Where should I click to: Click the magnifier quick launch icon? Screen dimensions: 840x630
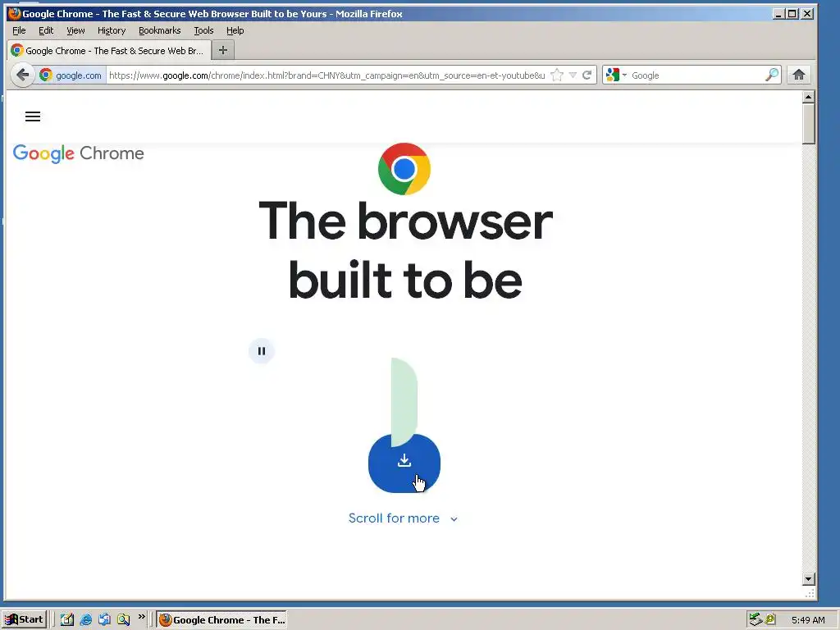click(x=123, y=620)
